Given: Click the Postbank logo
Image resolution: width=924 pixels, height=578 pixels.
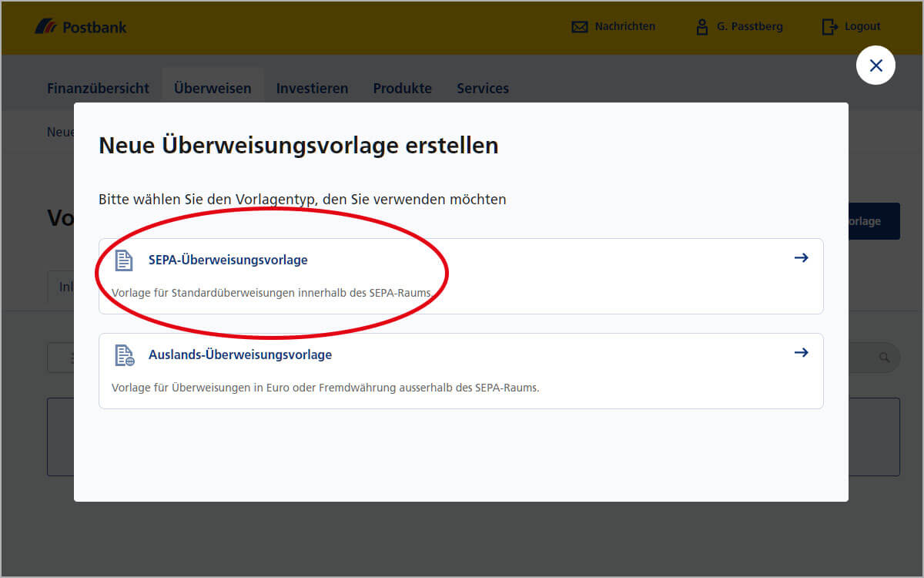Looking at the screenshot, I should point(81,27).
